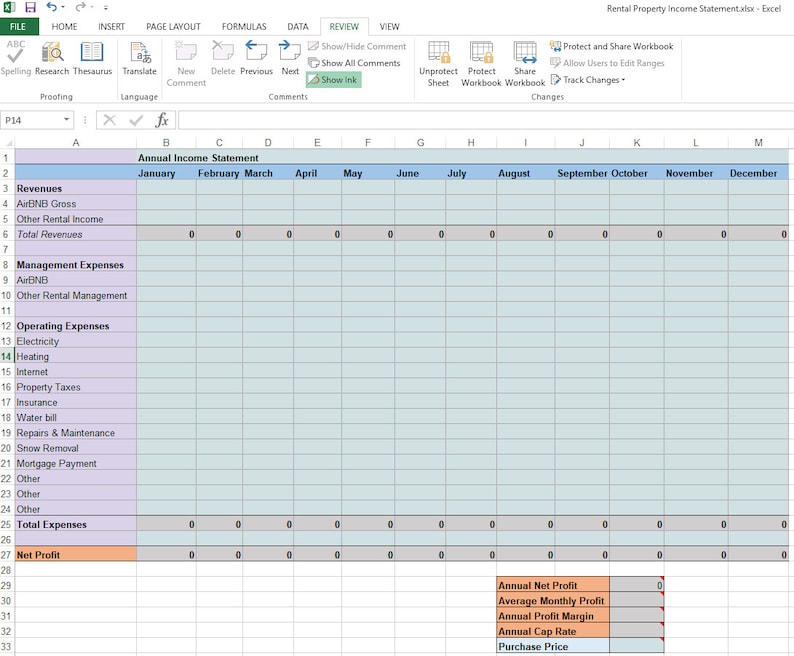The width and height of the screenshot is (794, 656).
Task: Go to Next comment
Action: pos(290,58)
